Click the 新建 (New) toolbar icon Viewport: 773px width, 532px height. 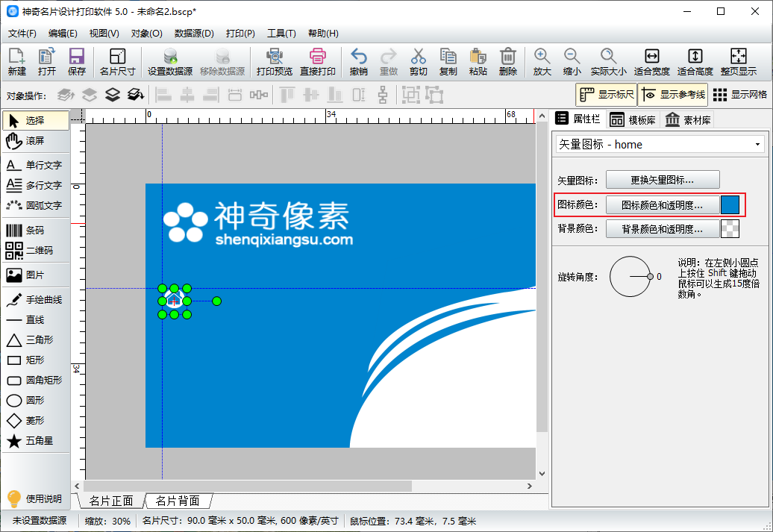[x=16, y=62]
